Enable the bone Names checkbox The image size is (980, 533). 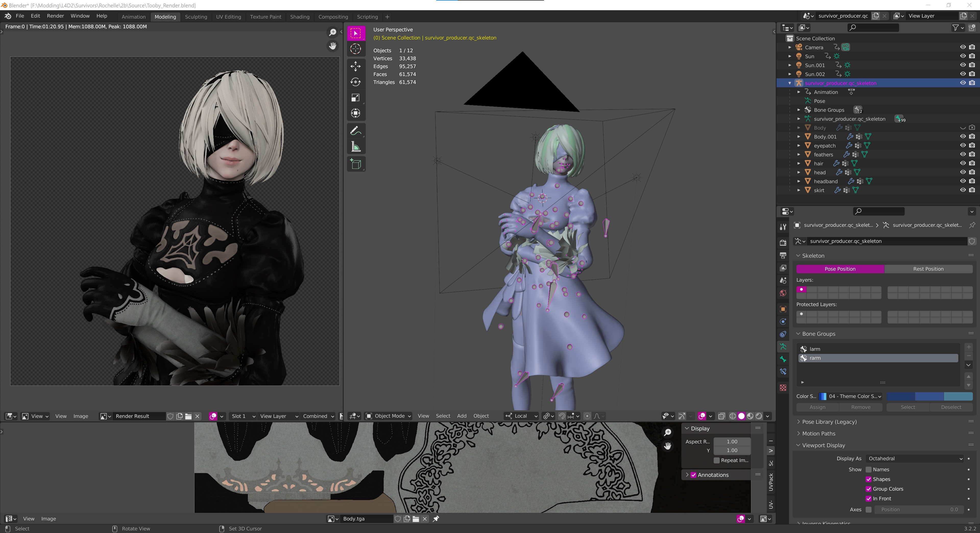click(x=868, y=469)
